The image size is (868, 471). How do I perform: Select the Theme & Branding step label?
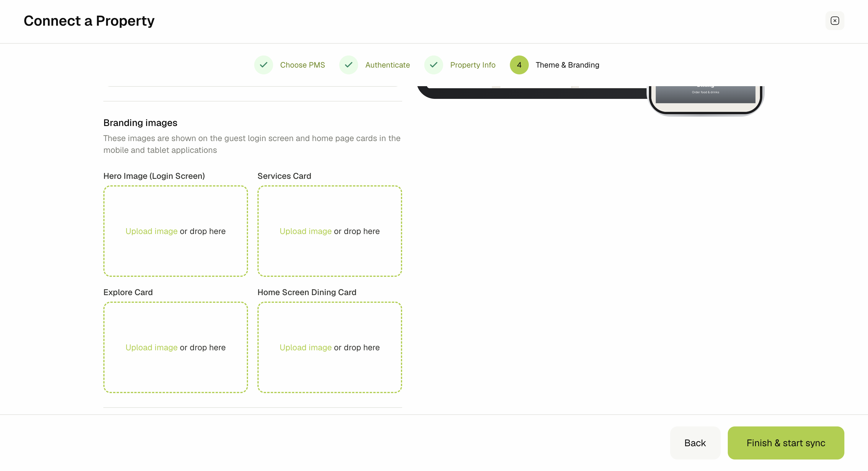point(567,65)
